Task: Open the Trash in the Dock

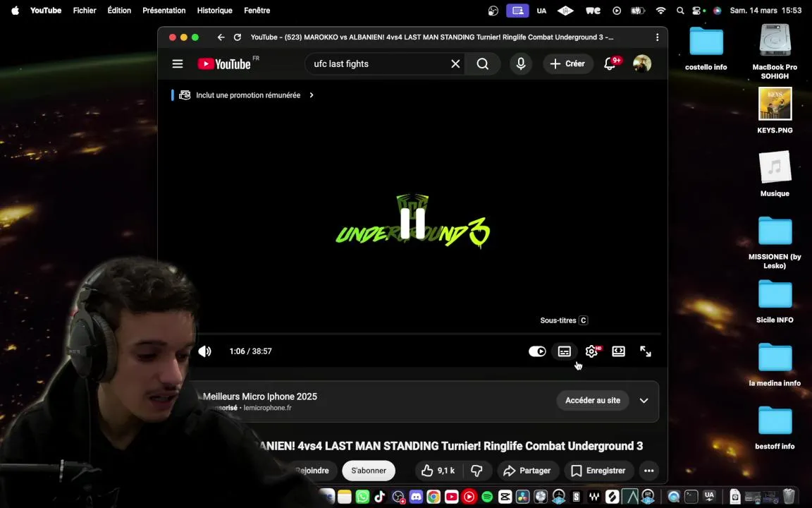Action: [789, 496]
